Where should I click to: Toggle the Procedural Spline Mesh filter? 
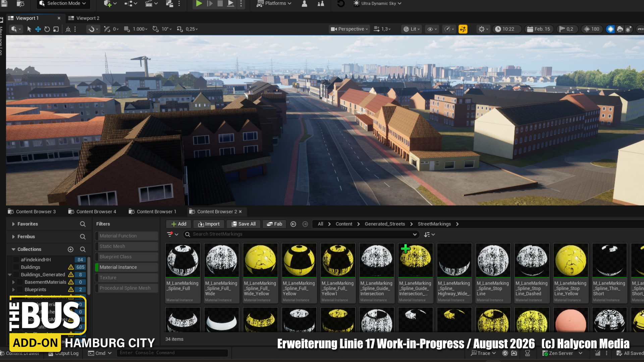point(126,288)
